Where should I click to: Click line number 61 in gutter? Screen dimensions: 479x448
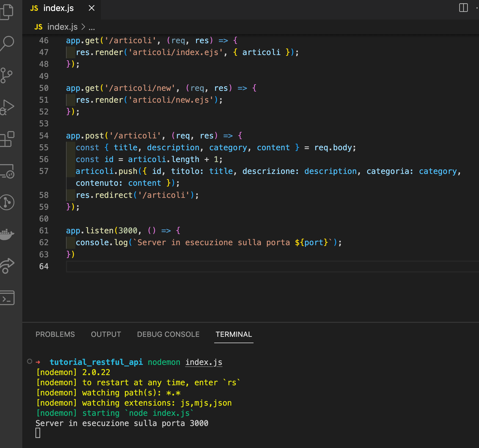pos(44,231)
